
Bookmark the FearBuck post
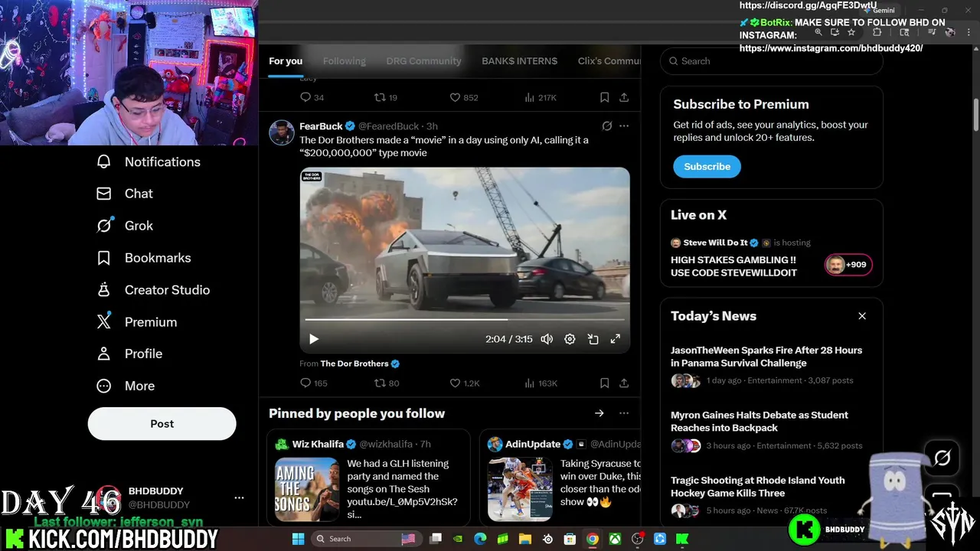click(604, 383)
